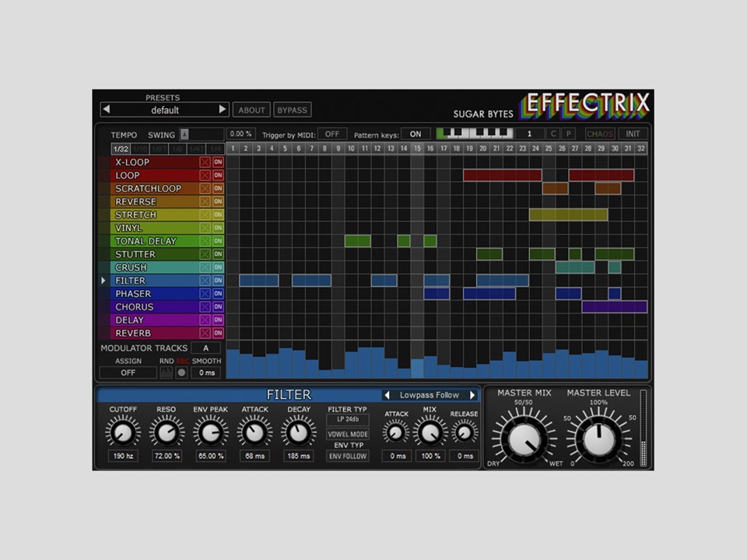Toggle Pattern keys ON switch
Image resolution: width=747 pixels, height=560 pixels.
pyautogui.click(x=416, y=135)
